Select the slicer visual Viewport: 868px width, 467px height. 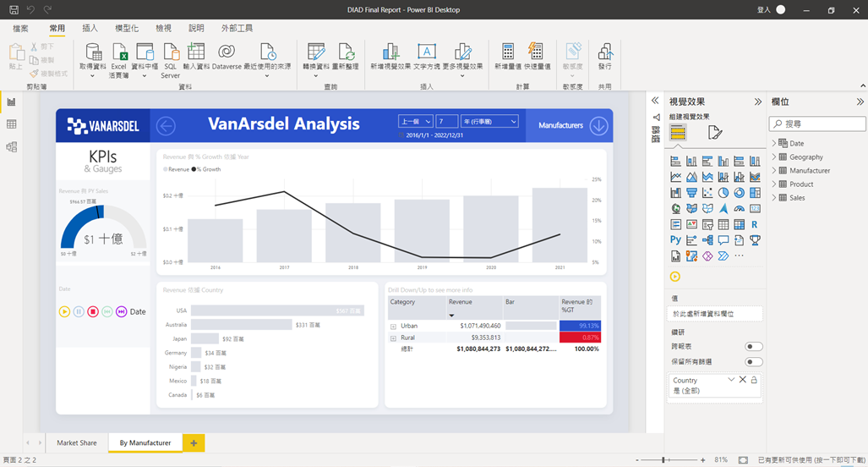(x=707, y=224)
